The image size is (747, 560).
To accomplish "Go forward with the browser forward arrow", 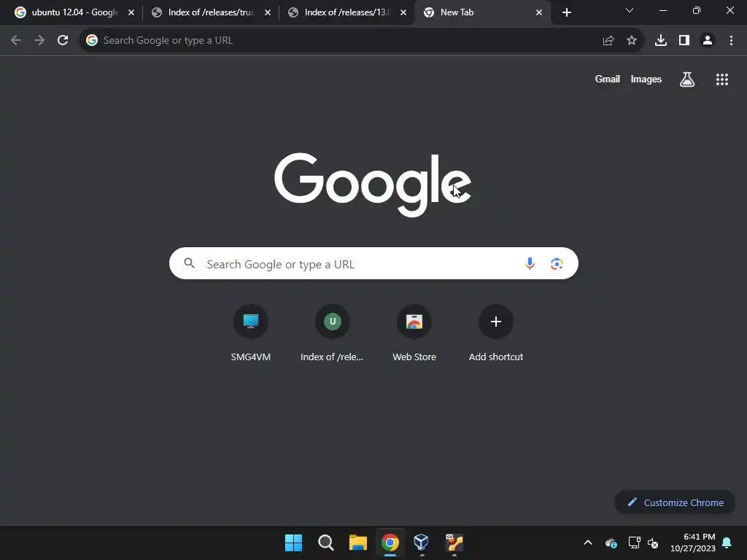I will (39, 41).
